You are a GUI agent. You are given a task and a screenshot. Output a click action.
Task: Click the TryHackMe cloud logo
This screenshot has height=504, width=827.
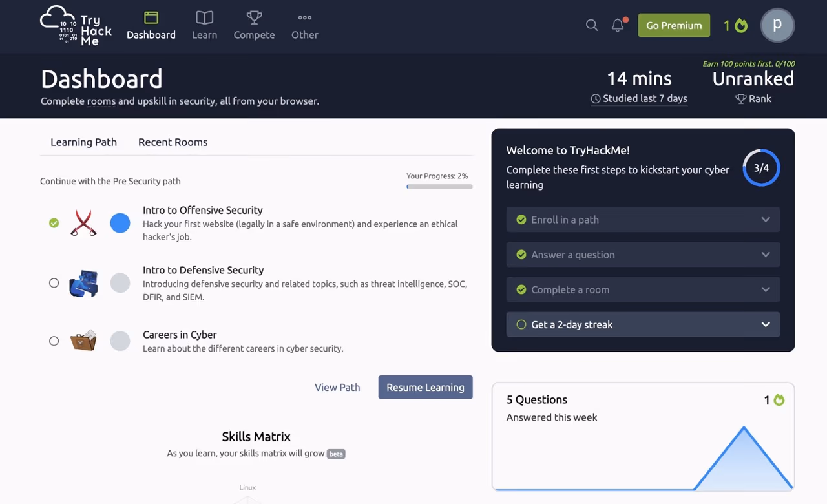pyautogui.click(x=76, y=26)
